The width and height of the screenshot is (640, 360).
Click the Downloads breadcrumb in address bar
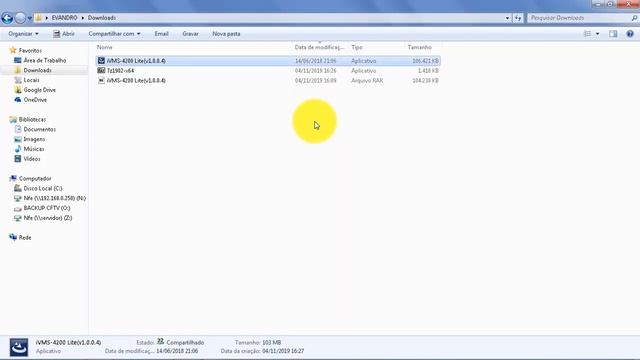coord(102,18)
